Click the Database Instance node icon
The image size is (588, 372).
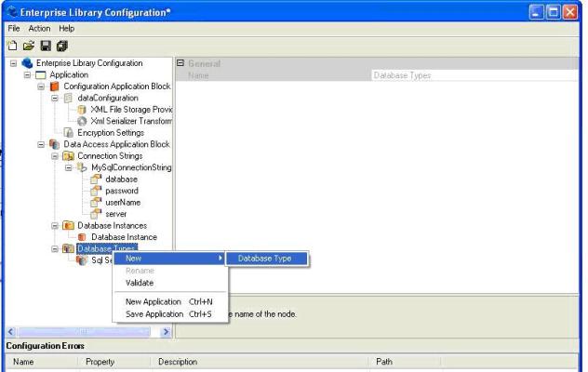pyautogui.click(x=82, y=237)
